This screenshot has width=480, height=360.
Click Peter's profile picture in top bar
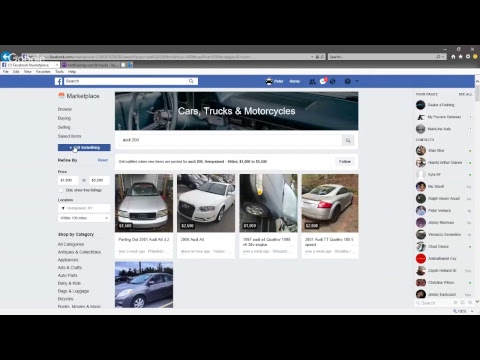click(x=269, y=81)
